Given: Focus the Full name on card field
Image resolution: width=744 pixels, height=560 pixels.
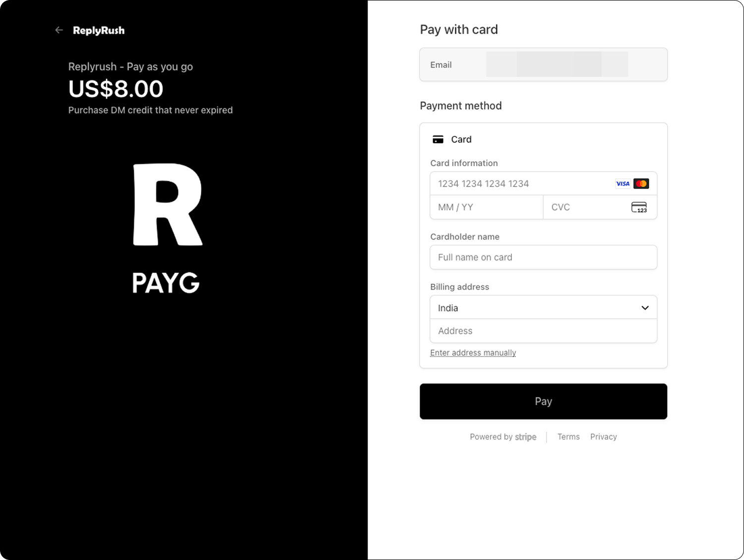Looking at the screenshot, I should tap(544, 257).
